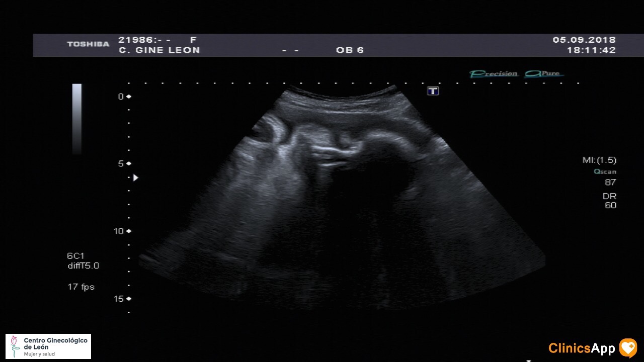The height and width of the screenshot is (362, 644).
Task: Click the 0 cm depth scale marker
Action: (x=124, y=96)
